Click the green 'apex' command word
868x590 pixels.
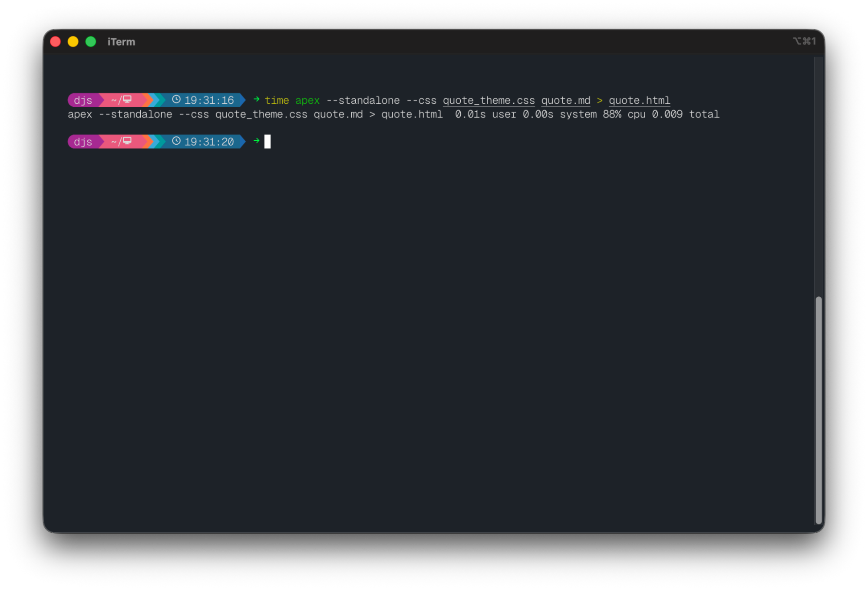(x=307, y=100)
